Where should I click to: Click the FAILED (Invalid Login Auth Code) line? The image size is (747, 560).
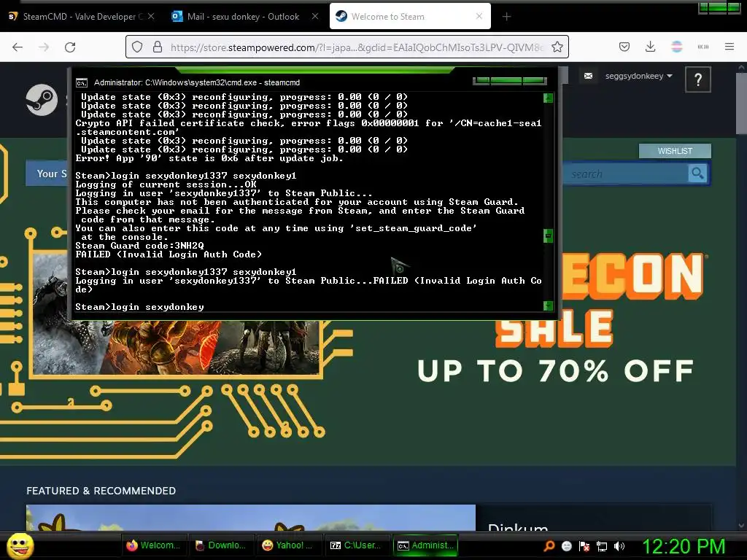click(169, 254)
